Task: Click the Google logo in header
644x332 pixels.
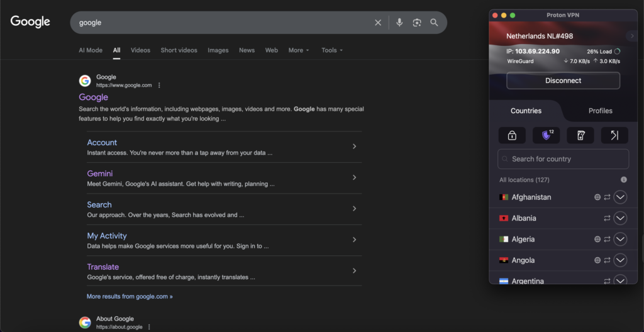Action: click(30, 22)
